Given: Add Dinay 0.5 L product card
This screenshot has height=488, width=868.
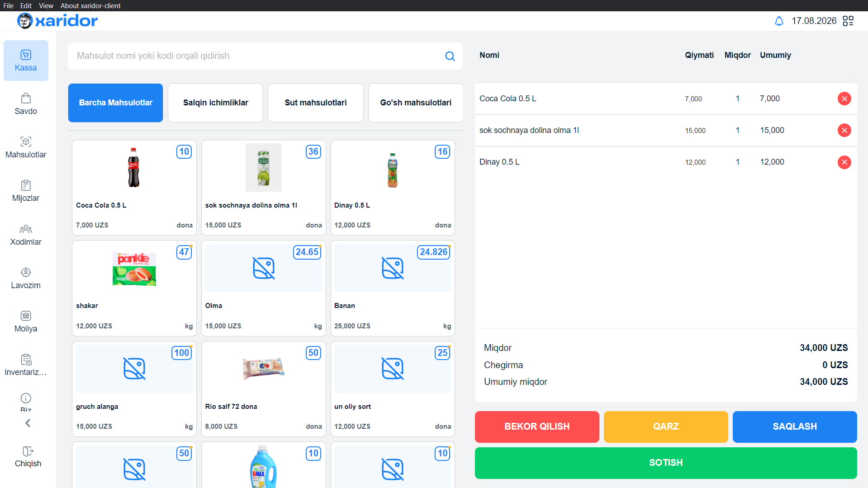Looking at the screenshot, I should pyautogui.click(x=393, y=187).
